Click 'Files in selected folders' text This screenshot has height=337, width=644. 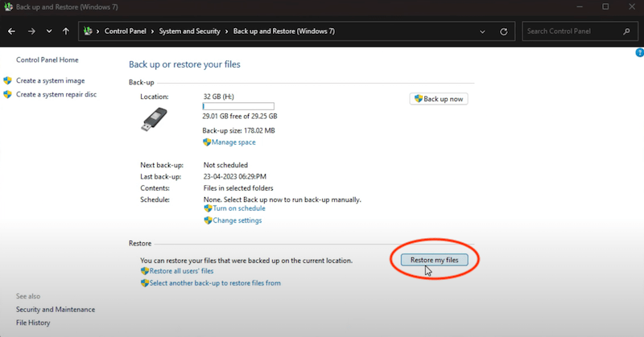pos(238,188)
